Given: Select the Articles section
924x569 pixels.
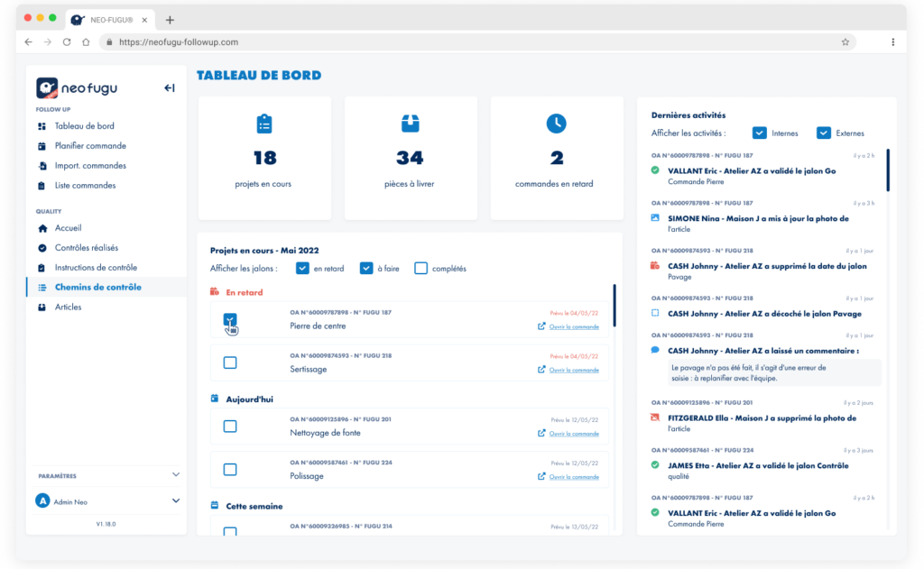Looking at the screenshot, I should (x=68, y=307).
